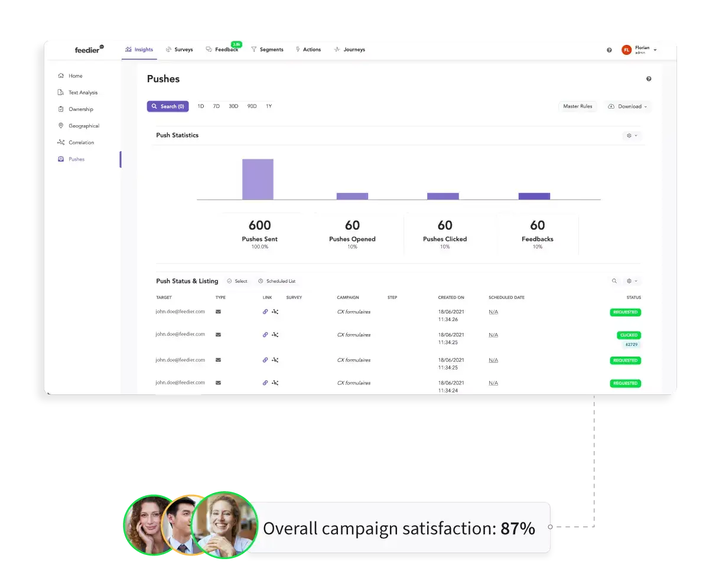Click journey icon in the 11:34:24 row
The width and height of the screenshot is (719, 588).
pos(275,383)
